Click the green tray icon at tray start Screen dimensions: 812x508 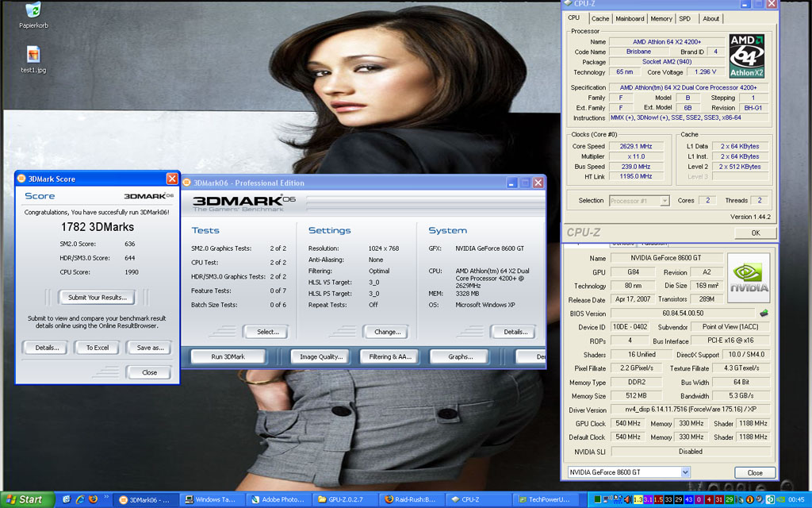597,500
